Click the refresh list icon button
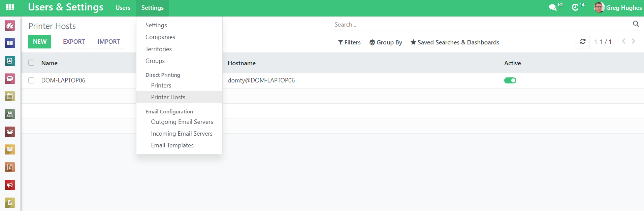644x211 pixels. (583, 41)
